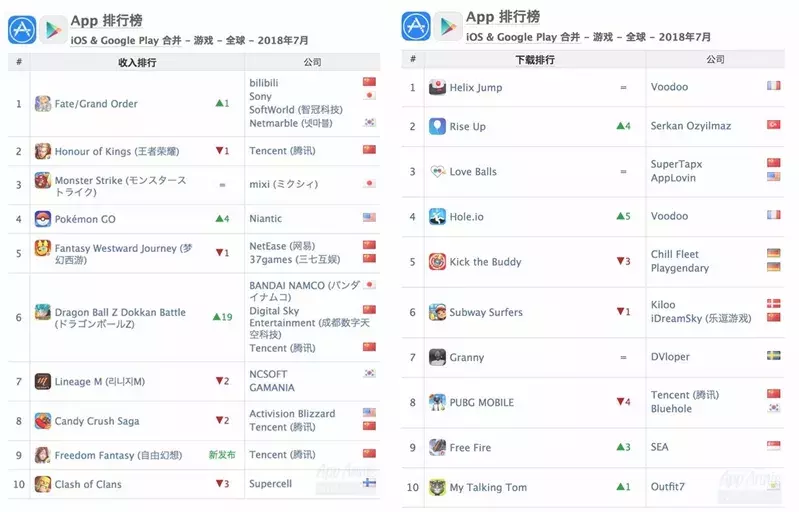Click the App Store icon above revenue chart
Screen dimensions: 799x512
pos(22,30)
